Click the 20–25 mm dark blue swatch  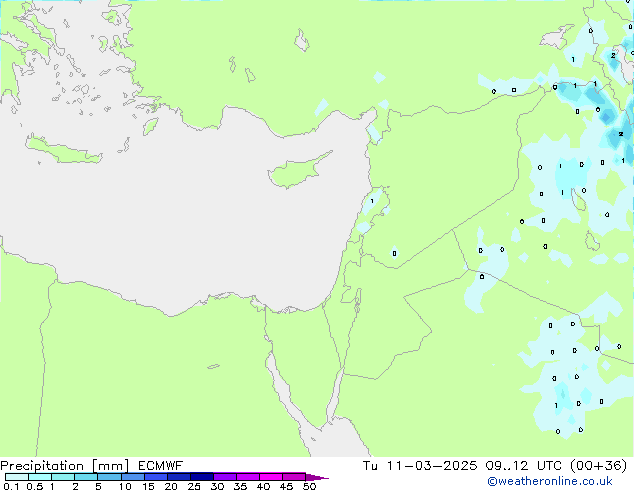pos(179,477)
